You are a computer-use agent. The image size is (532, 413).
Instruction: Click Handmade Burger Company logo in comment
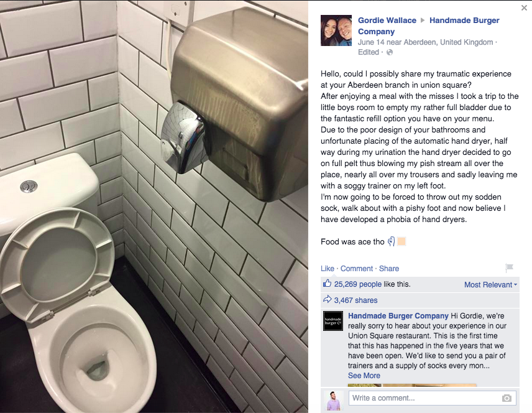pos(333,321)
